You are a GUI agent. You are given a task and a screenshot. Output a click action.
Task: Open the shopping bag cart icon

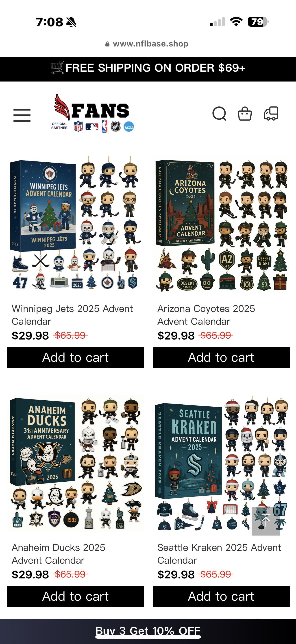pos(245,114)
